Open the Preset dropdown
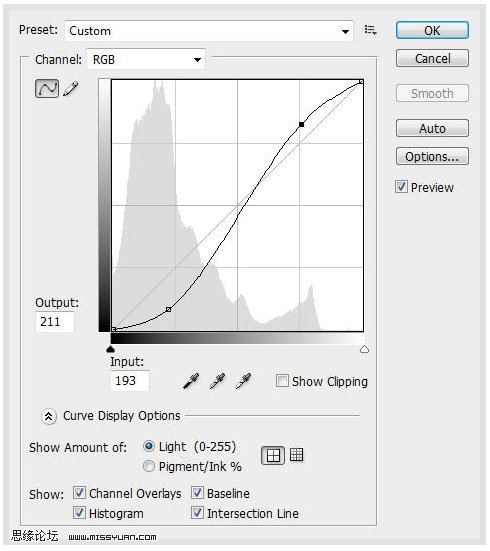490x551 pixels. [x=209, y=31]
